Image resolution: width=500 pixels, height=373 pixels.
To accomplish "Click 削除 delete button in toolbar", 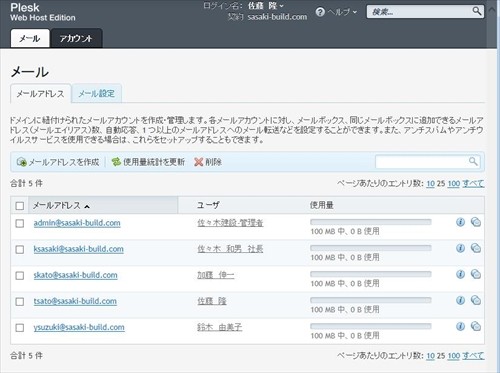I will pyautogui.click(x=208, y=162).
